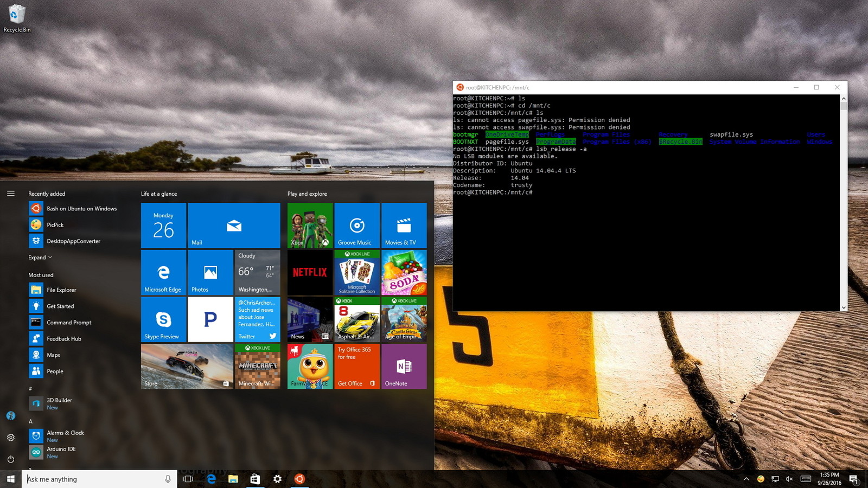Open the Settings gear in Start menu sidebar
This screenshot has height=488, width=868.
(x=10, y=437)
